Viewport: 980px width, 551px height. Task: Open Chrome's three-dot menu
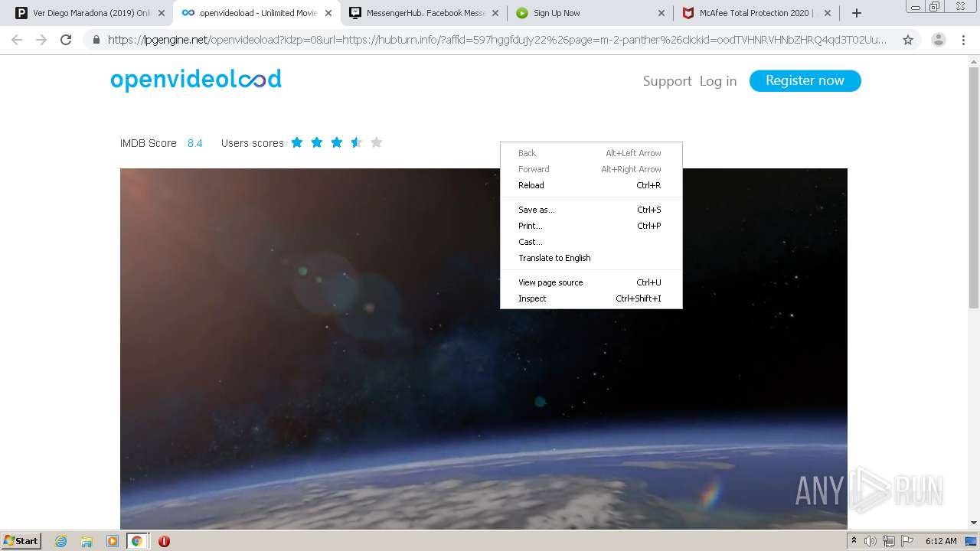pos(963,40)
